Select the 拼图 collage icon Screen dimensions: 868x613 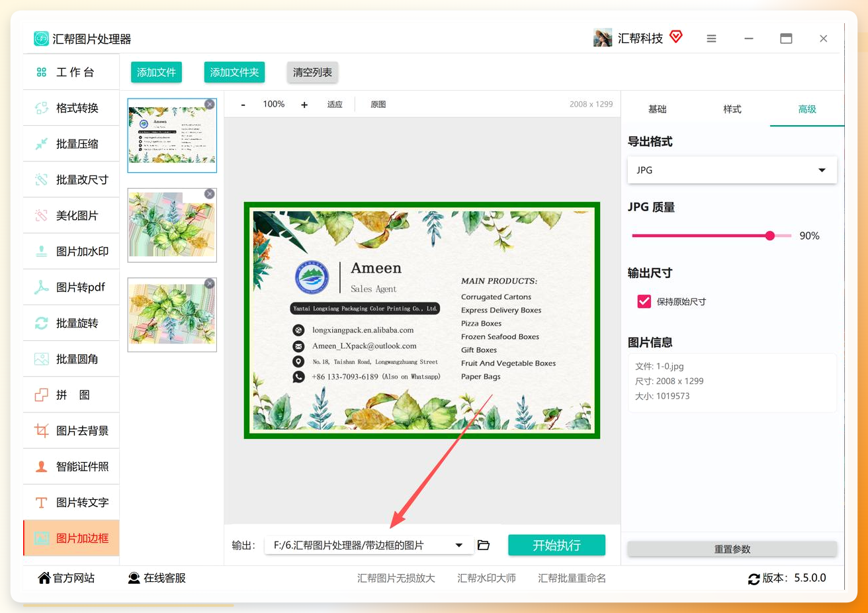pyautogui.click(x=42, y=395)
